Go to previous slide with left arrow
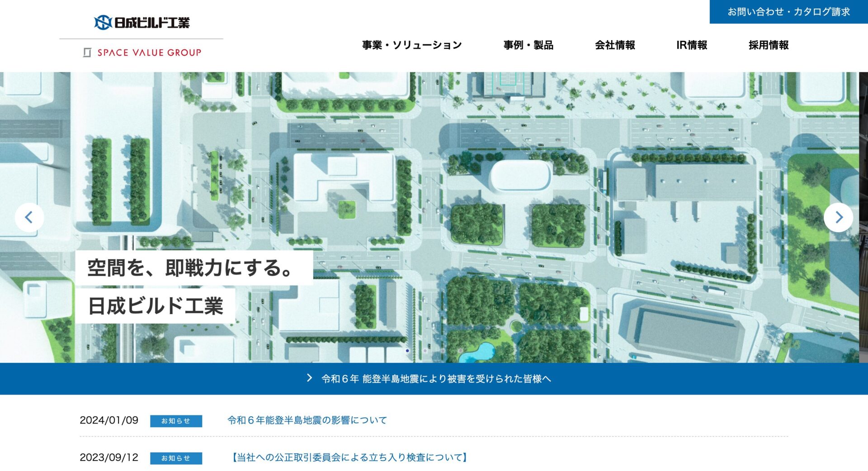This screenshot has width=868, height=471. (x=29, y=218)
